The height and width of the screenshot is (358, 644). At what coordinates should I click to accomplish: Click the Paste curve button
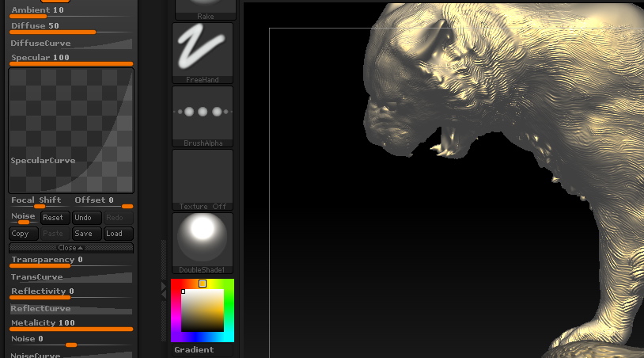pos(55,234)
